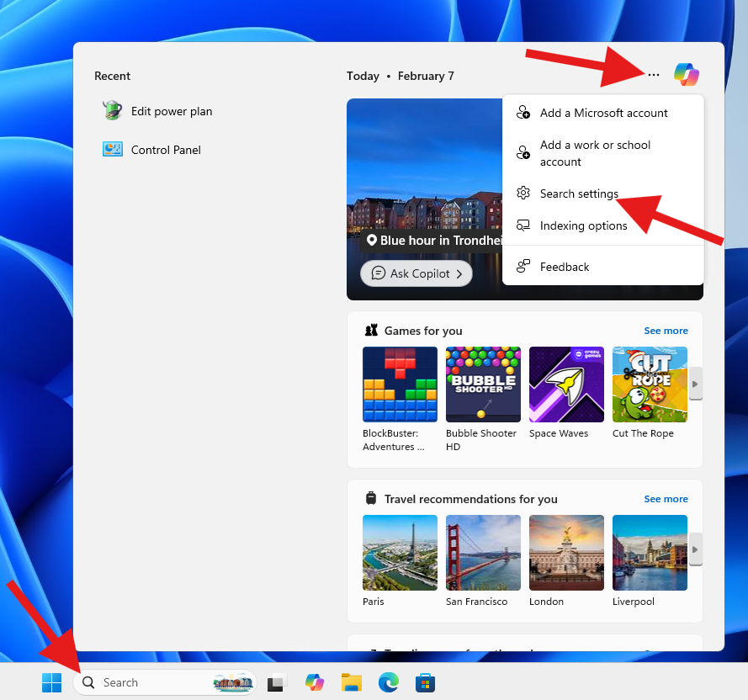
Task: Launch File Explorer from the taskbar
Action: click(351, 682)
